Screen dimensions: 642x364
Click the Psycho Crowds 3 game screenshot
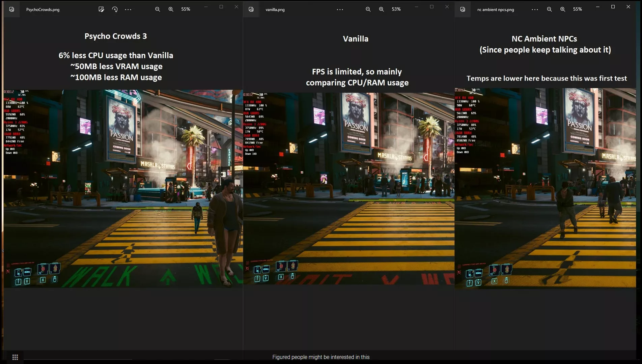[x=123, y=189]
